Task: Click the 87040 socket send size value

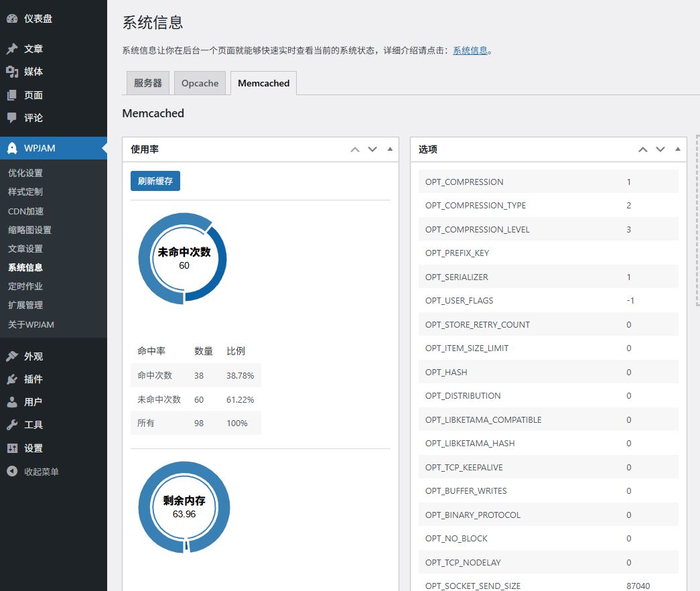Action: (x=638, y=586)
